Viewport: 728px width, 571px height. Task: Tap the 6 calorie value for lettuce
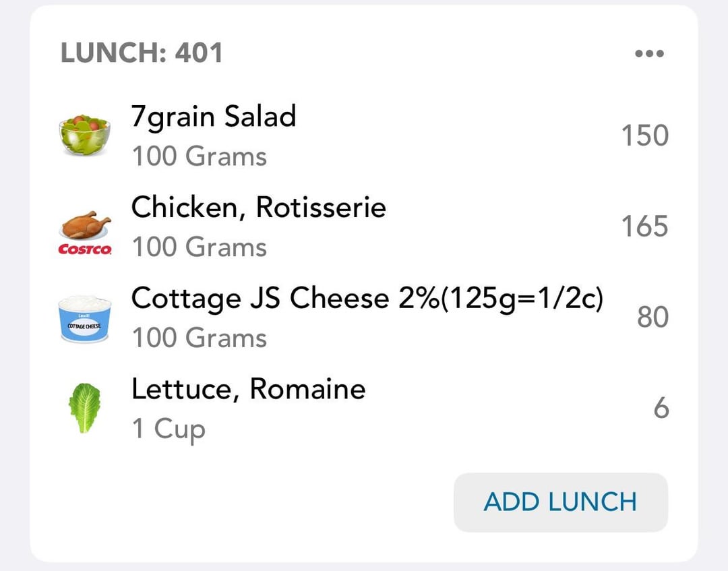click(x=661, y=409)
